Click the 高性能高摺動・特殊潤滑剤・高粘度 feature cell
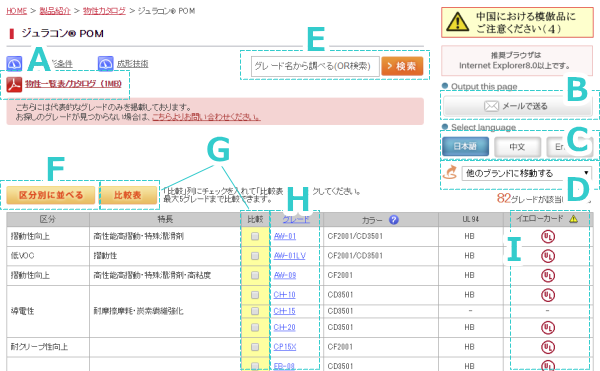This screenshot has height=371, width=600. 165,275
